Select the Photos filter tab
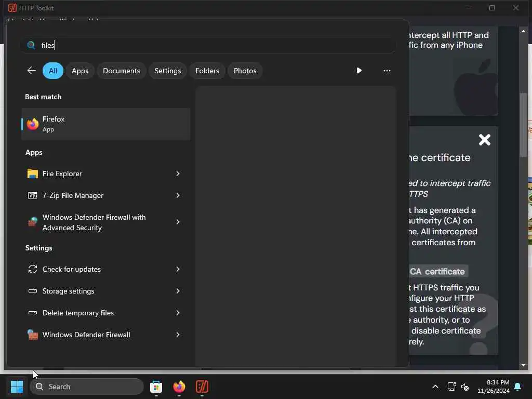The width and height of the screenshot is (532, 399). [x=245, y=71]
